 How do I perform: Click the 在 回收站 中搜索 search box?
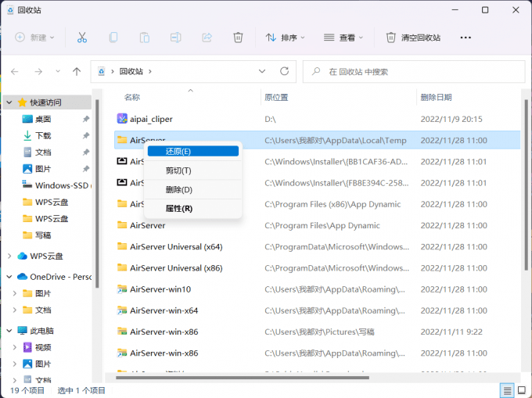[414, 71]
